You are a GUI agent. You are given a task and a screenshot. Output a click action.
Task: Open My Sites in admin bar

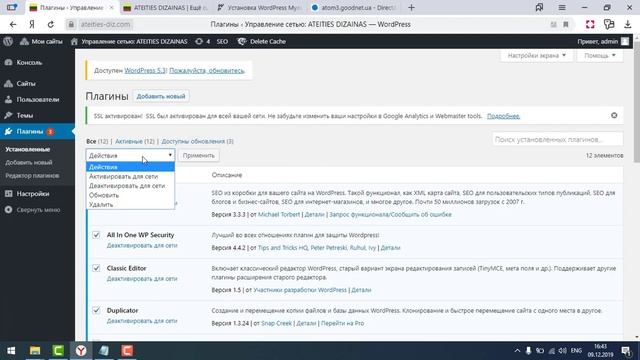[41, 41]
